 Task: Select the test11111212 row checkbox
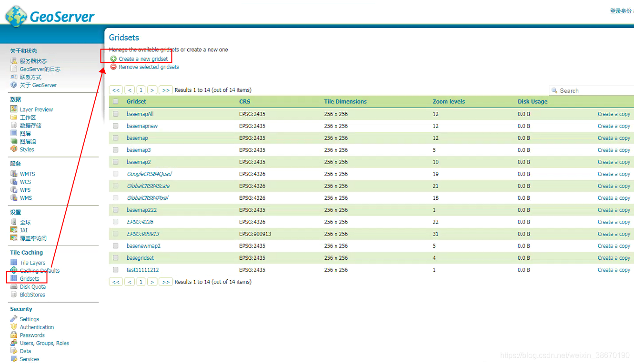(116, 270)
